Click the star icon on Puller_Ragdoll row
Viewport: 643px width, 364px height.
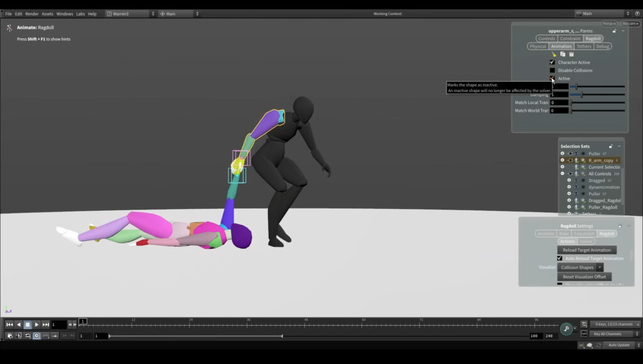pos(583,207)
